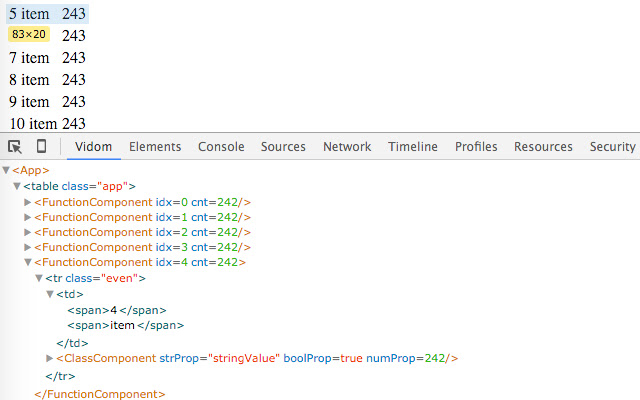This screenshot has width=640, height=400.
Task: Expand FunctionComponent idx=2 node
Action: coord(28,232)
